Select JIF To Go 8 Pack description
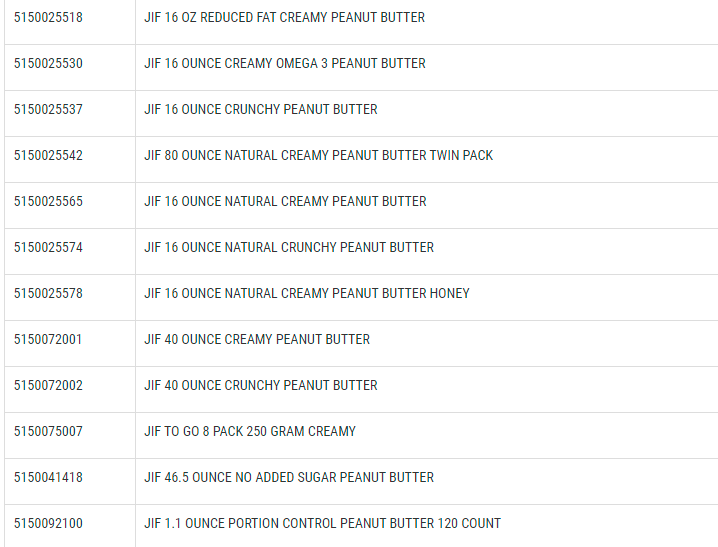718x547 pixels. (250, 432)
